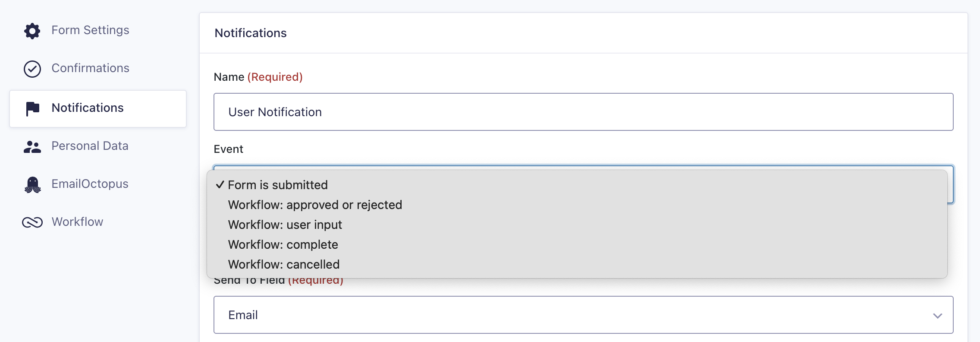Viewport: 980px width, 342px height.
Task: Pick the "Workflow: user input" option
Action: point(285,225)
